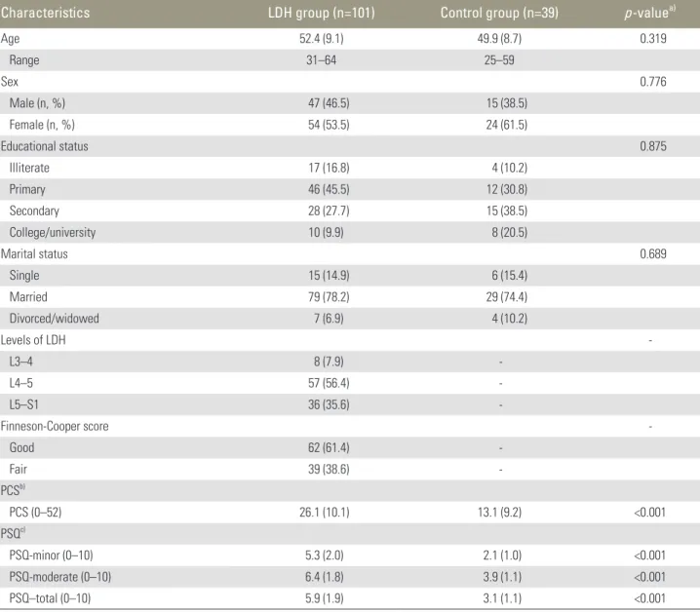Image resolution: width=700 pixels, height=612 pixels.
Task: Click the 'Male (n, %)' label
Action: 37,103
